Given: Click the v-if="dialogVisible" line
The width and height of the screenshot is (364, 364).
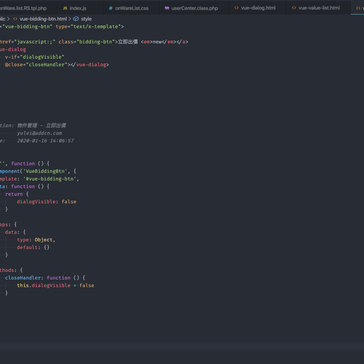Looking at the screenshot, I should [35, 57].
